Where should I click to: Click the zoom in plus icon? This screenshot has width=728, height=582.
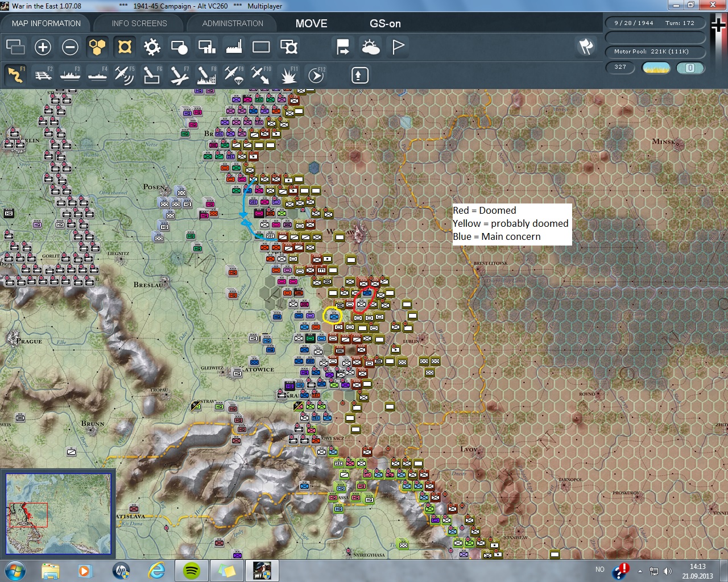pos(43,47)
